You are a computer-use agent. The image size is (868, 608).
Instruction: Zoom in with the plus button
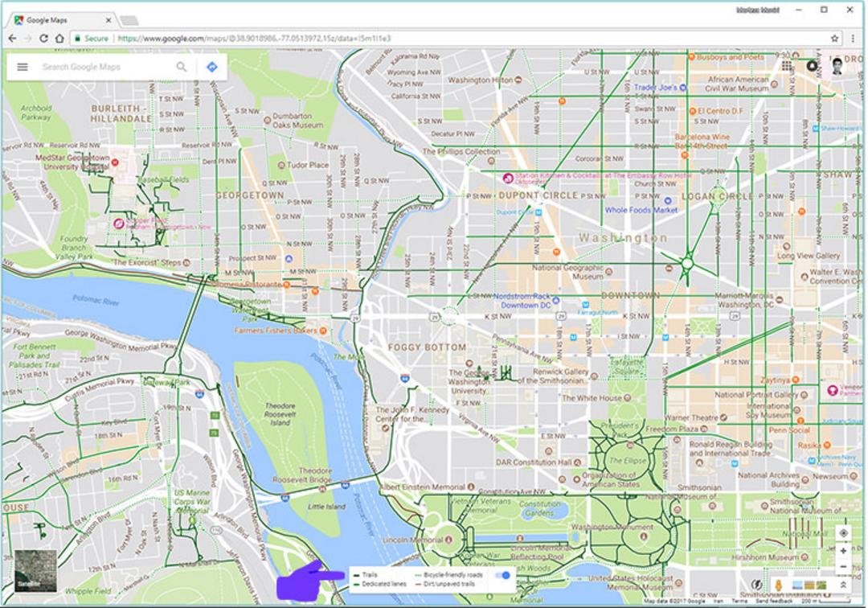point(843,551)
